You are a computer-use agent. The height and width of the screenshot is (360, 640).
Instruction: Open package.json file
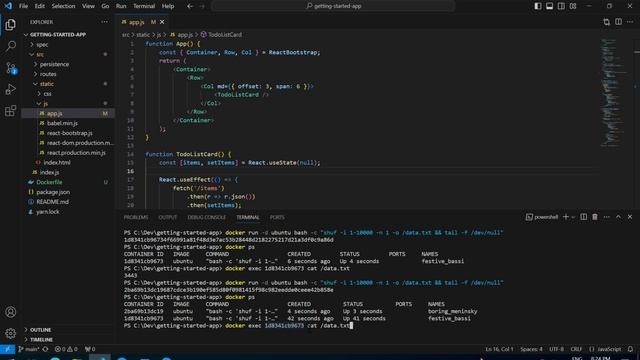pyautogui.click(x=53, y=192)
